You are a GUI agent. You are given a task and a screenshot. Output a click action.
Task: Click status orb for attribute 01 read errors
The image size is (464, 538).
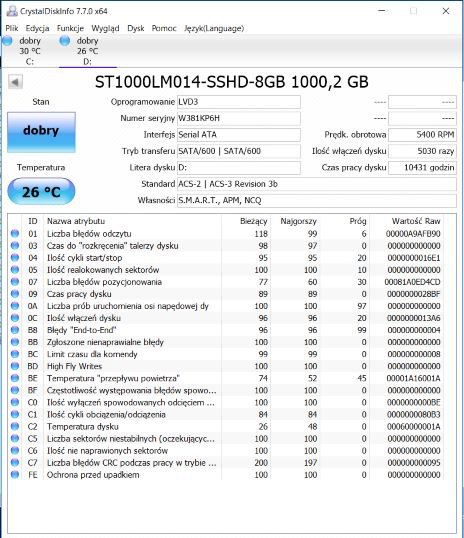pyautogui.click(x=15, y=233)
